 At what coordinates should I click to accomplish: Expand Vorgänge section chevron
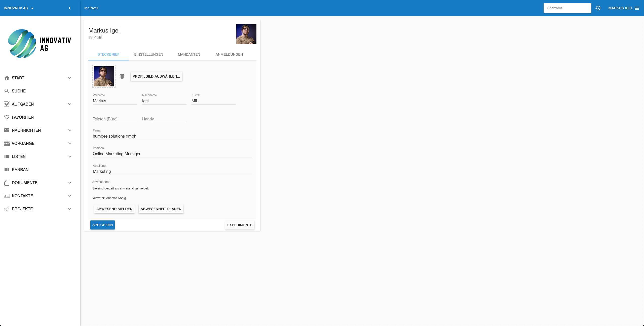tap(70, 143)
